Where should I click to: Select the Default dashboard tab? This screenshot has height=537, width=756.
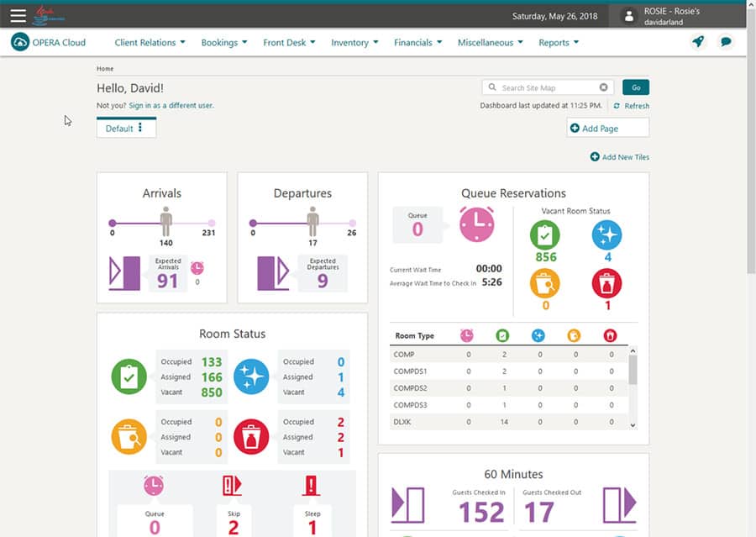(x=119, y=129)
